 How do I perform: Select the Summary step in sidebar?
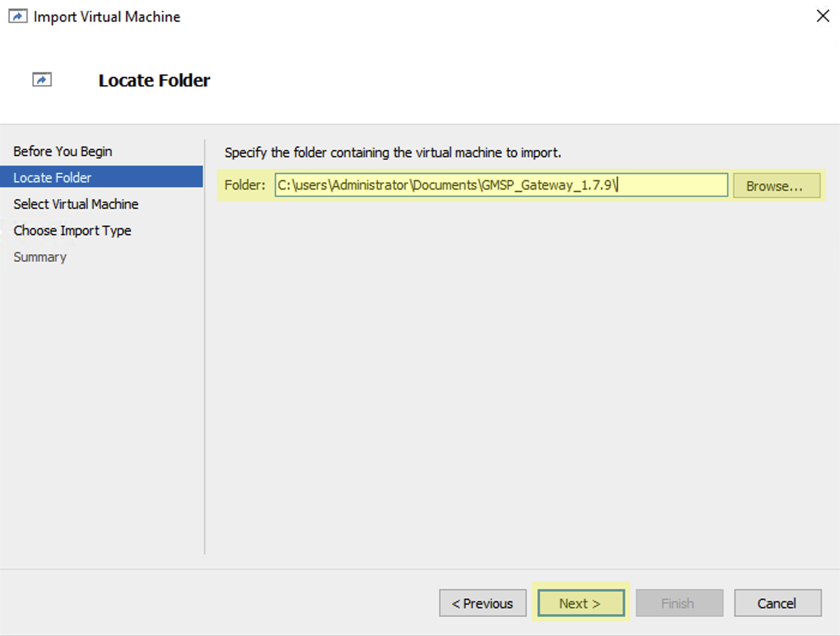(x=40, y=257)
